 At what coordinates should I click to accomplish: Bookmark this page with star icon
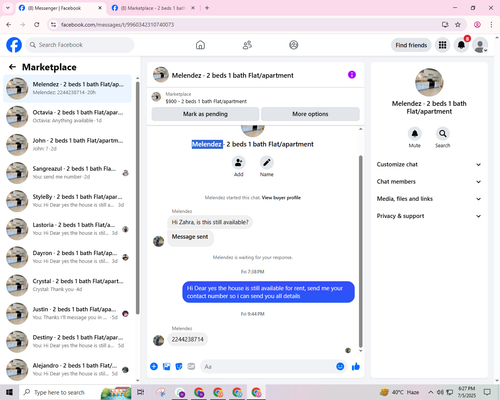458,25
